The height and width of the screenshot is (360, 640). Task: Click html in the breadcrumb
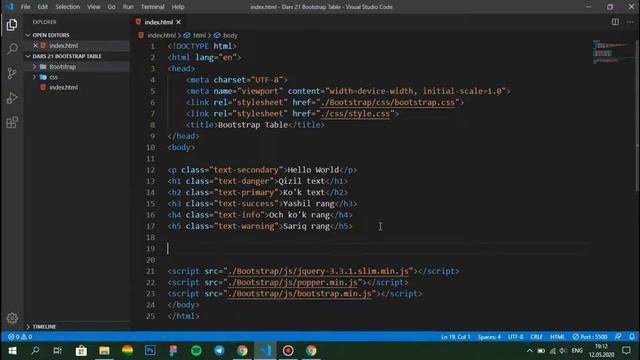pyautogui.click(x=199, y=36)
